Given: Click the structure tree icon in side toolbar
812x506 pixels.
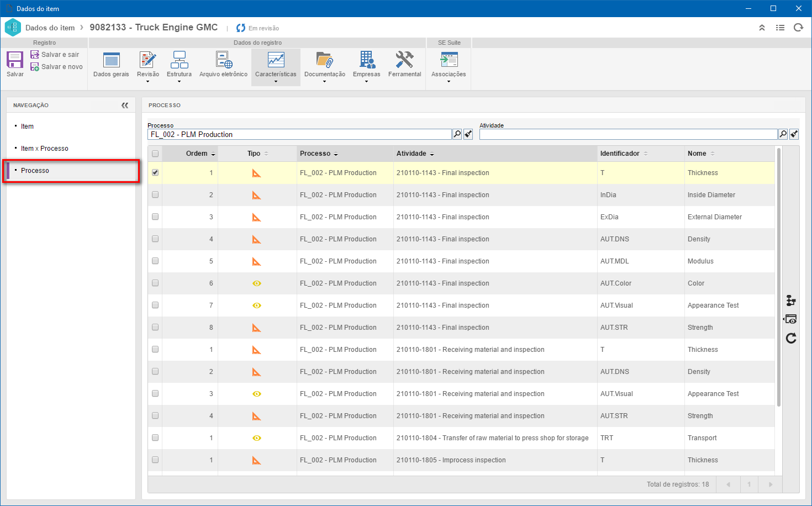Looking at the screenshot, I should (x=791, y=301).
